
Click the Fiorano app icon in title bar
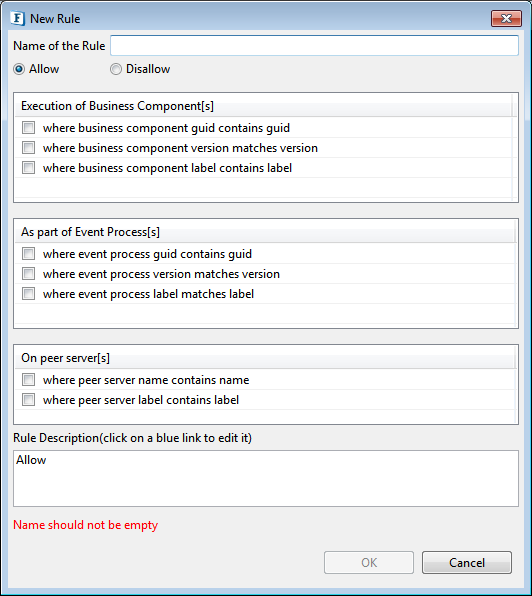click(17, 18)
